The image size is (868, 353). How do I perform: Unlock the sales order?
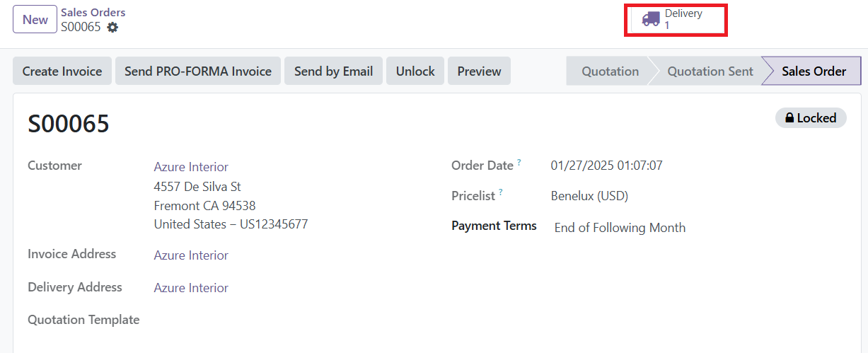415,71
